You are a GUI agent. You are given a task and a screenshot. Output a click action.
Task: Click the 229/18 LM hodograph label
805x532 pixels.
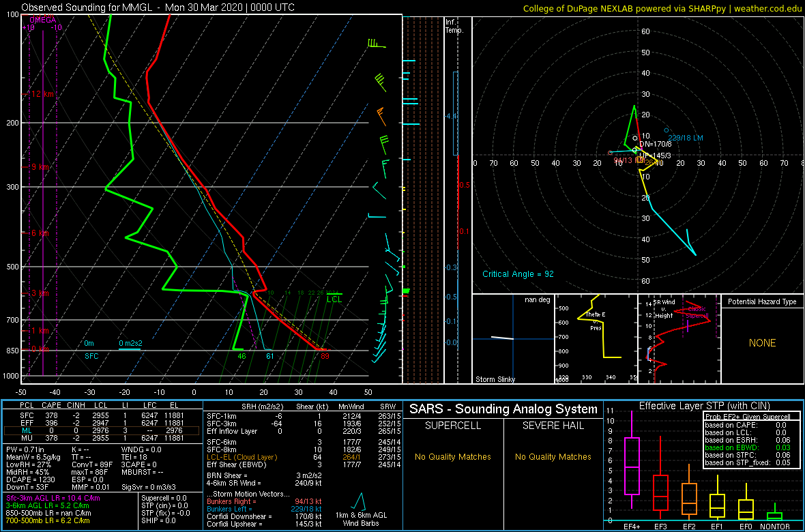click(x=686, y=138)
